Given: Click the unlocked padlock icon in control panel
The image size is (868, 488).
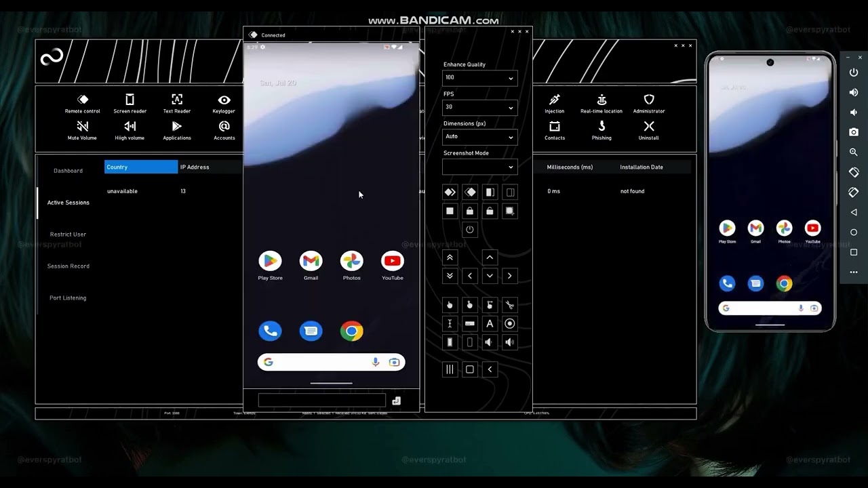Looking at the screenshot, I should click(x=490, y=211).
